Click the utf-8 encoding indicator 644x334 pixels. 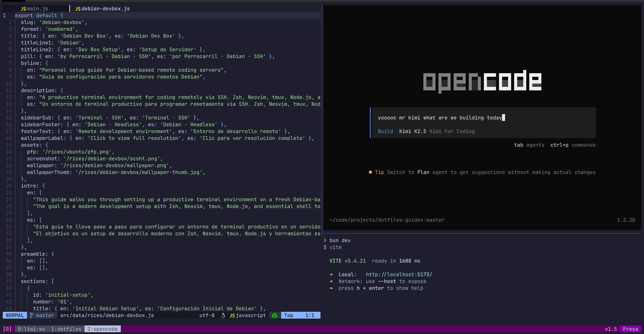207,315
